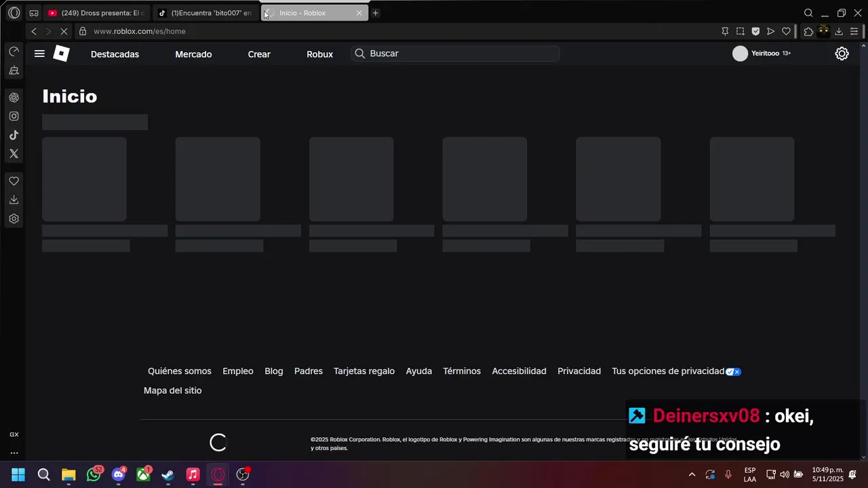Open the Blog footer link

click(x=274, y=371)
